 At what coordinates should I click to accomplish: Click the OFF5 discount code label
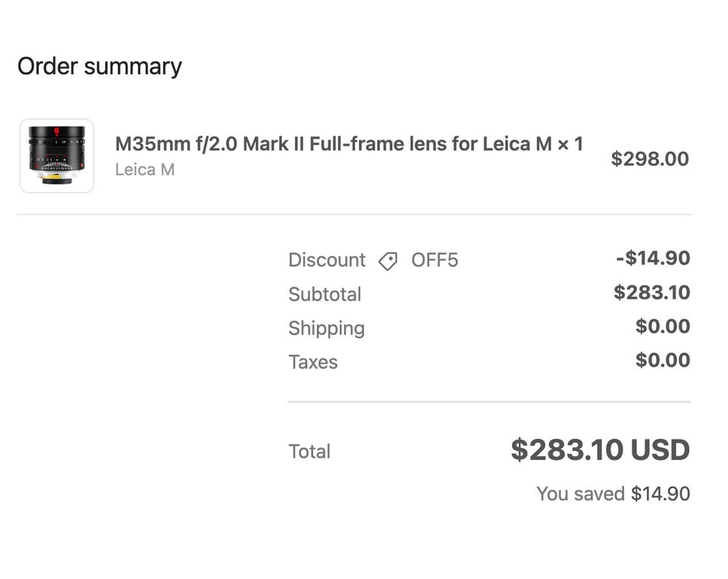(x=435, y=261)
